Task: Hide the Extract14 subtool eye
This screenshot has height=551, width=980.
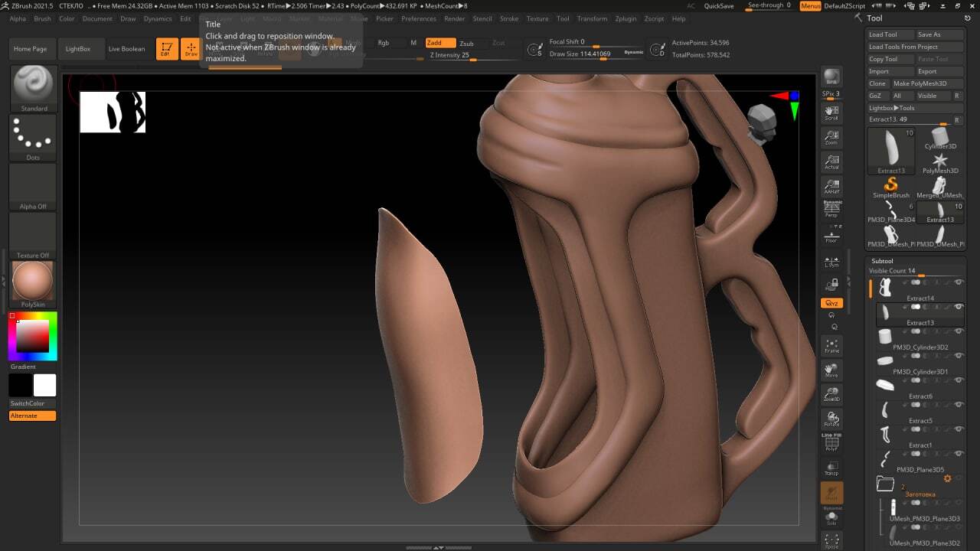Action: point(959,282)
